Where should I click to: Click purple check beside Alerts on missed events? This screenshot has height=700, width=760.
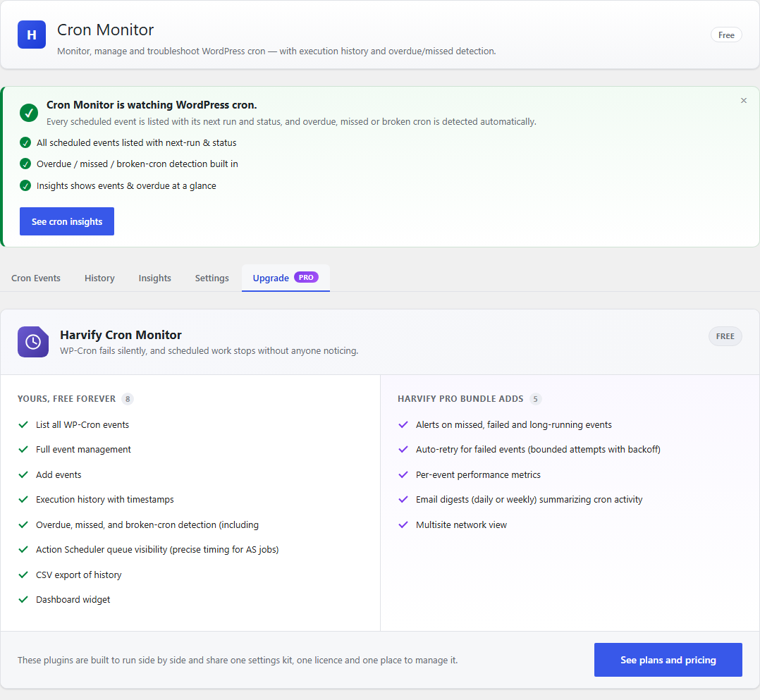click(x=403, y=424)
